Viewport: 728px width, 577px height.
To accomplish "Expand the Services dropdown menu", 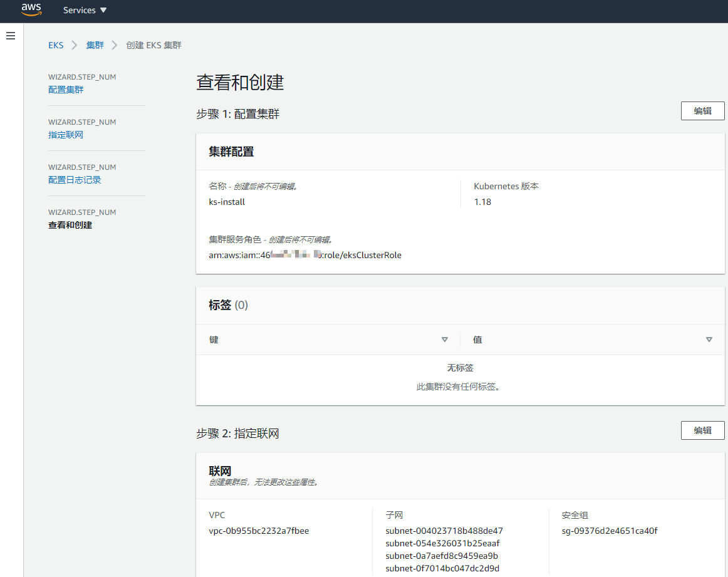I will 85,11.
